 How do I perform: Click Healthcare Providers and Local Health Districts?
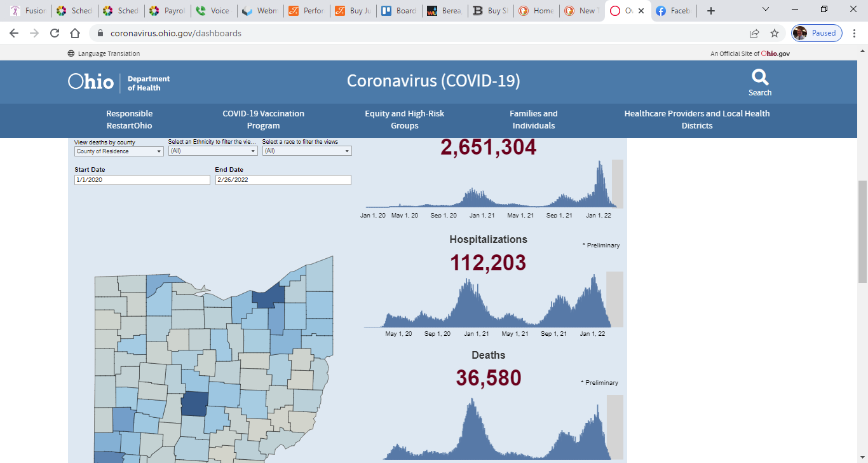pos(696,120)
